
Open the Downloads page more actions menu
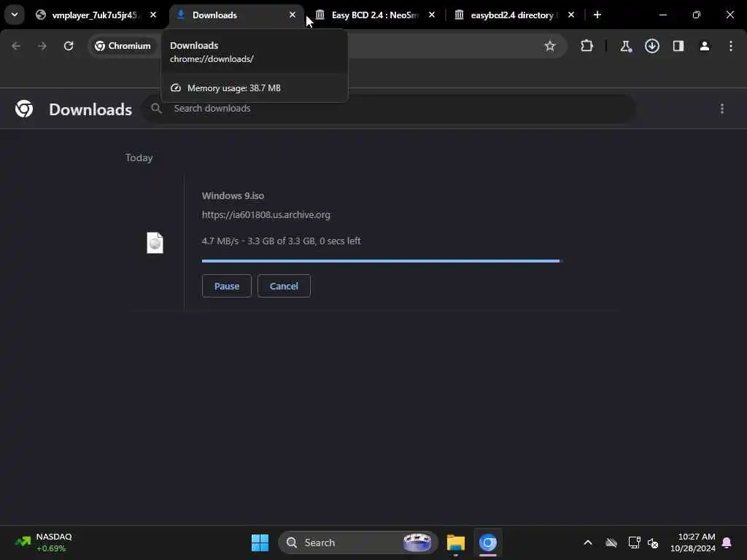click(x=722, y=109)
